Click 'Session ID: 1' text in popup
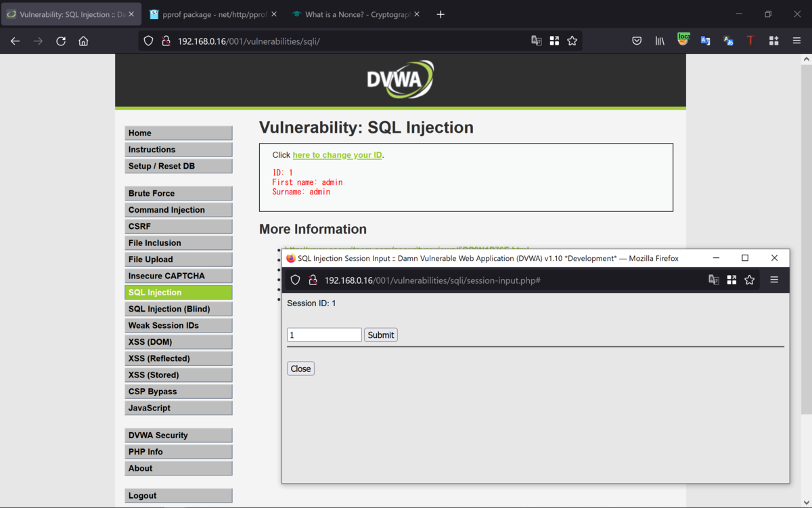The width and height of the screenshot is (812, 508). click(x=311, y=303)
